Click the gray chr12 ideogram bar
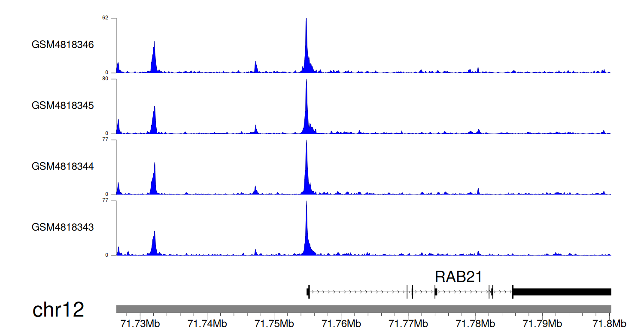 [x=363, y=309]
